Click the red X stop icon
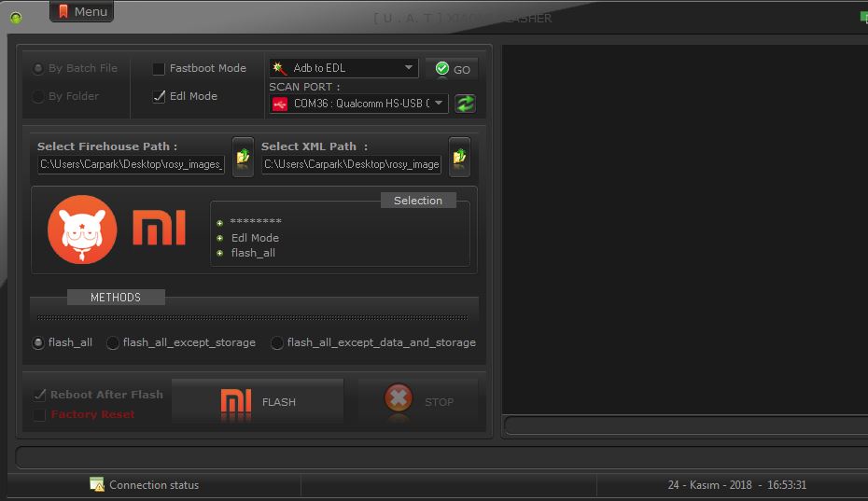 pyautogui.click(x=398, y=397)
